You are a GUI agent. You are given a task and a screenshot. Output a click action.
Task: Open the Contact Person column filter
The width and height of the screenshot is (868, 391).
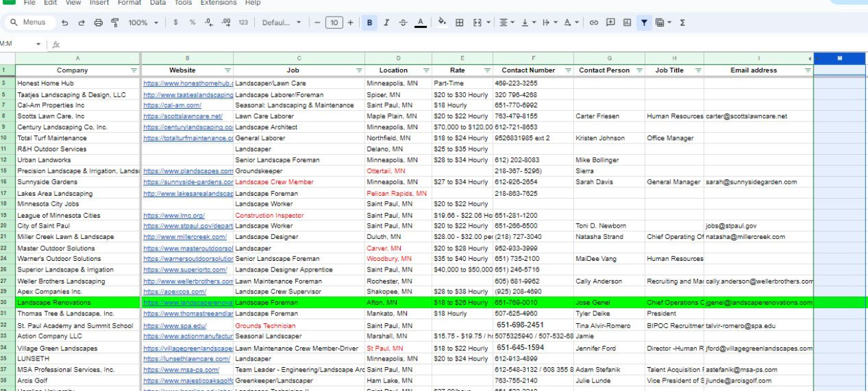(x=640, y=70)
